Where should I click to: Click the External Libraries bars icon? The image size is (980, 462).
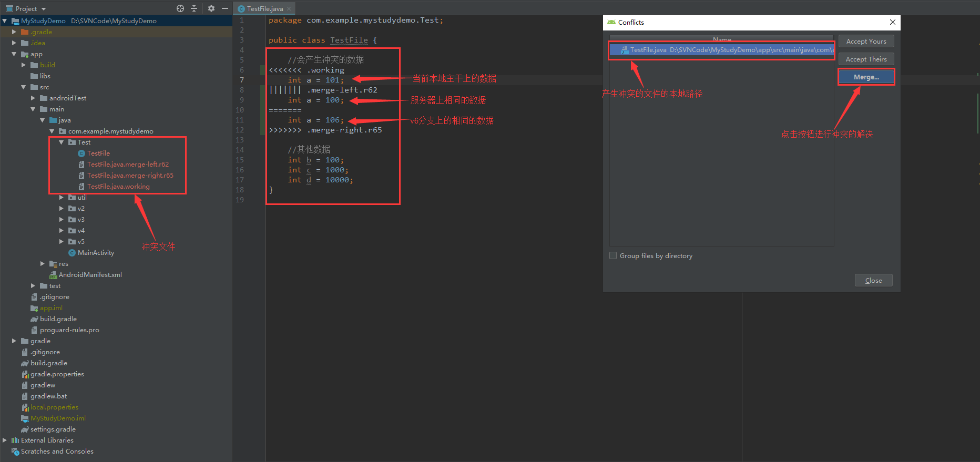point(15,440)
